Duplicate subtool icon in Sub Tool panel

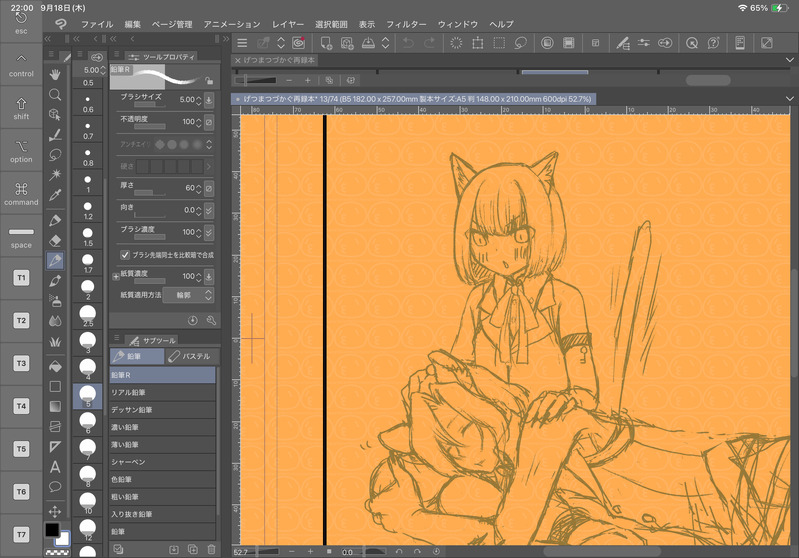pos(193,549)
